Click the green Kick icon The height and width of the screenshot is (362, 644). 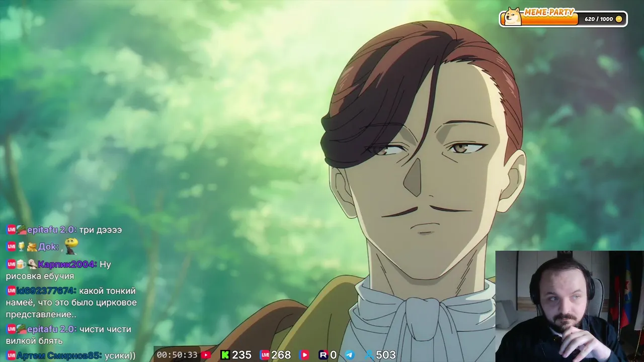click(225, 355)
